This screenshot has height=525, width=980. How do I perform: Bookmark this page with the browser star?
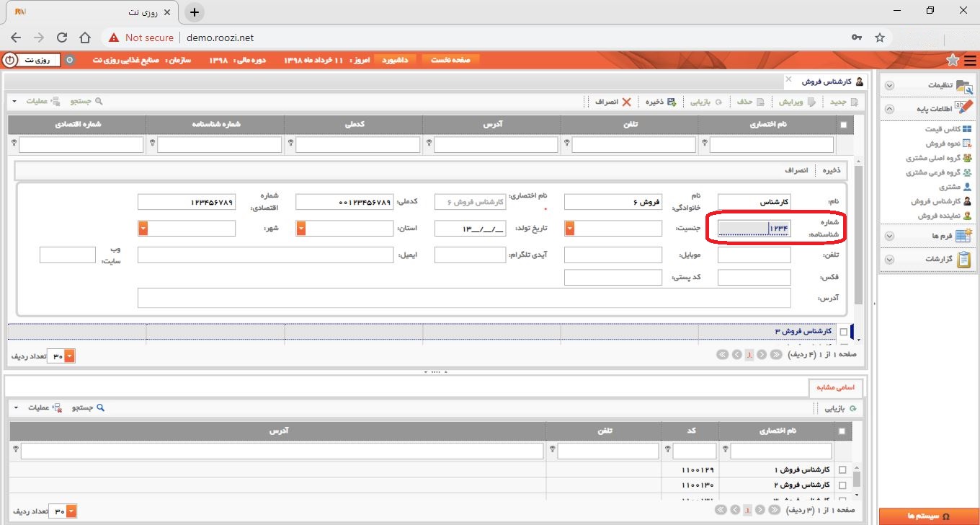click(879, 37)
